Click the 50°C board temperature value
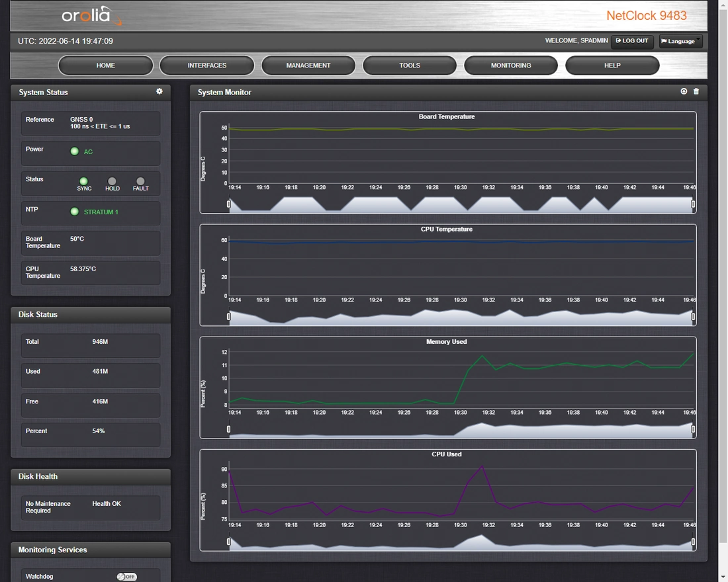728x582 pixels. click(77, 239)
